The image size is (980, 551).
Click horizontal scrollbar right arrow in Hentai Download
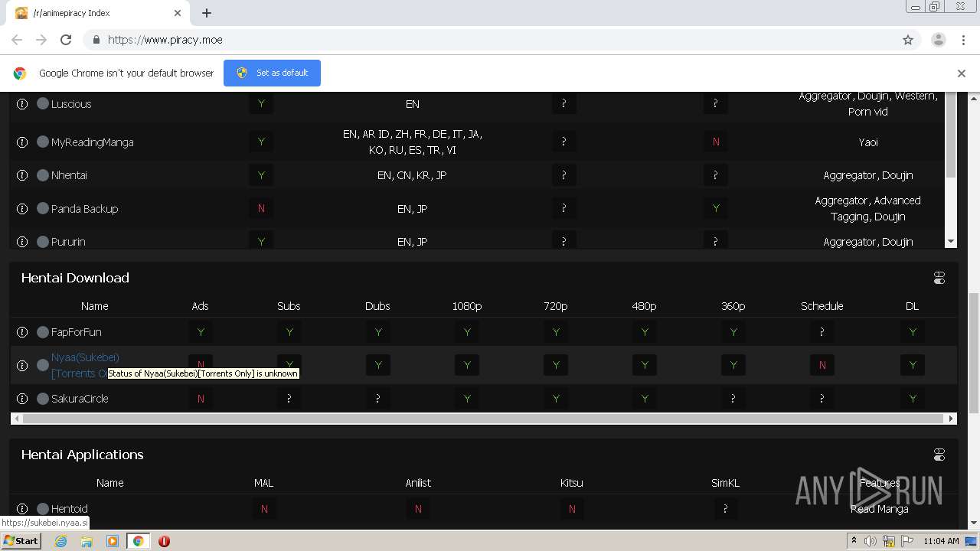click(x=952, y=419)
